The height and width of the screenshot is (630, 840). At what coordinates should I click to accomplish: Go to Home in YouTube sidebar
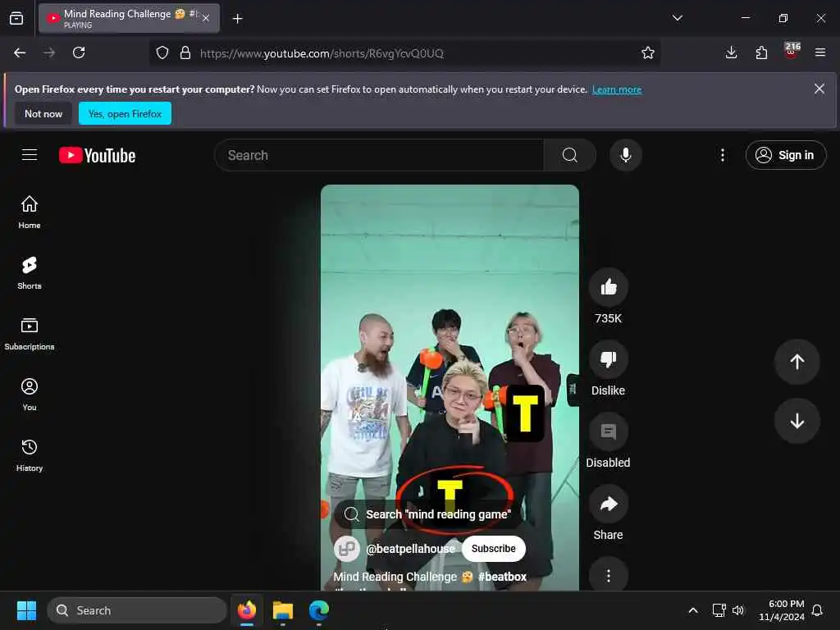[30, 212]
